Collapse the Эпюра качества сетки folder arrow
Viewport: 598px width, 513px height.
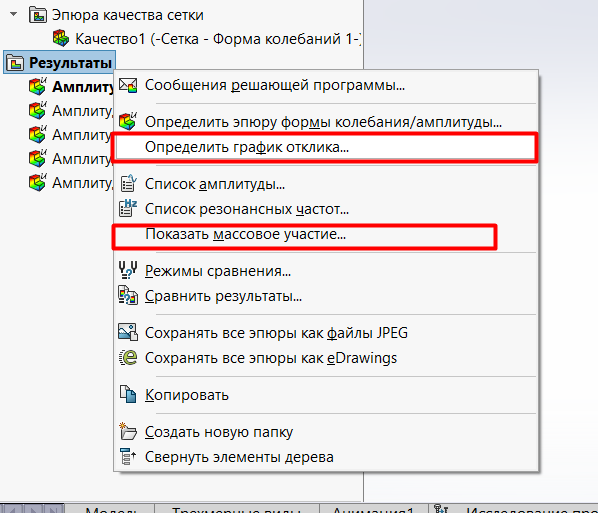pos(14,14)
